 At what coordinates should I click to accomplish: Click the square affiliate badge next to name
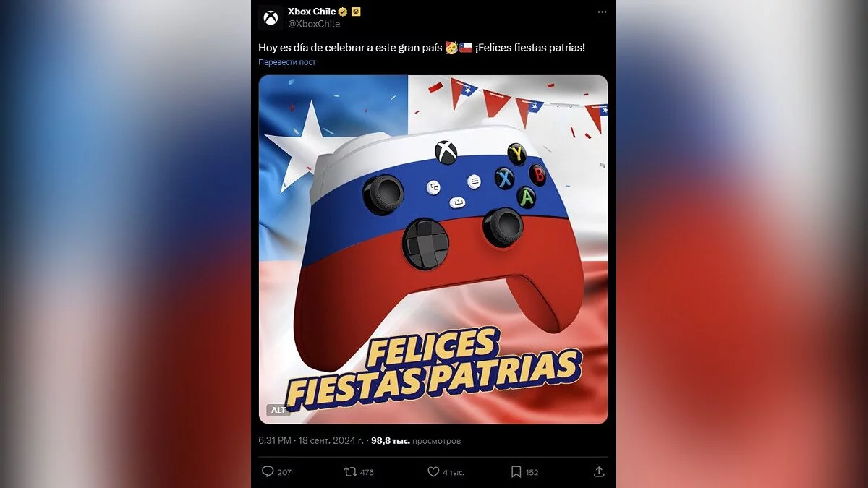(x=356, y=12)
